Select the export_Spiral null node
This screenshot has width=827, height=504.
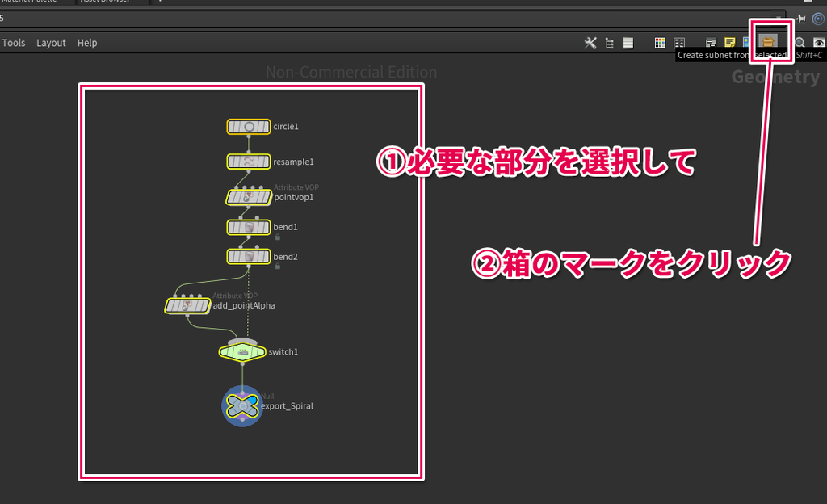(x=242, y=406)
